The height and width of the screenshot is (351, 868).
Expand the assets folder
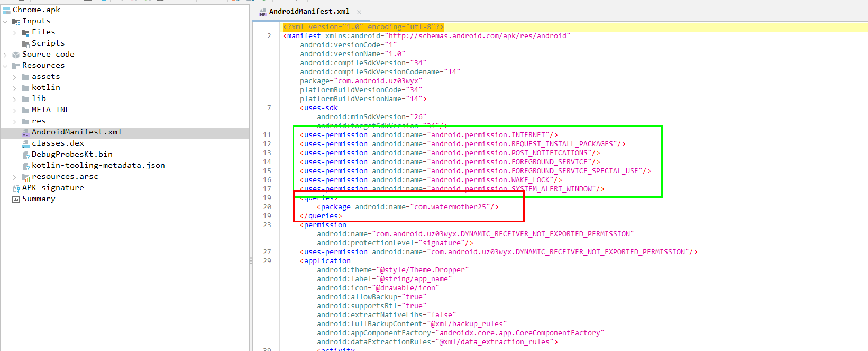pos(15,77)
